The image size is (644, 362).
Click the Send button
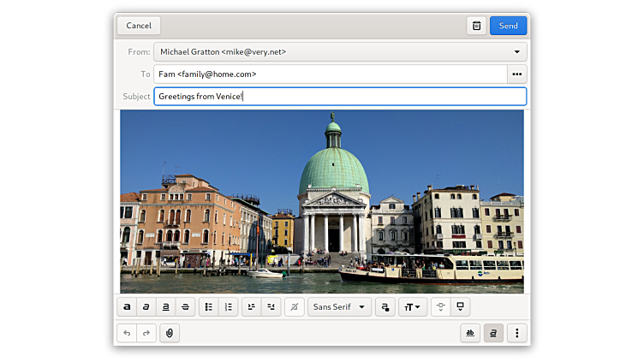[x=508, y=26]
